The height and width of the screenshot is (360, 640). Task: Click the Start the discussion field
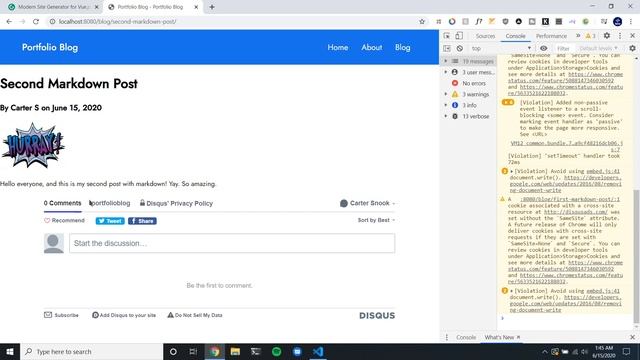[x=232, y=243]
